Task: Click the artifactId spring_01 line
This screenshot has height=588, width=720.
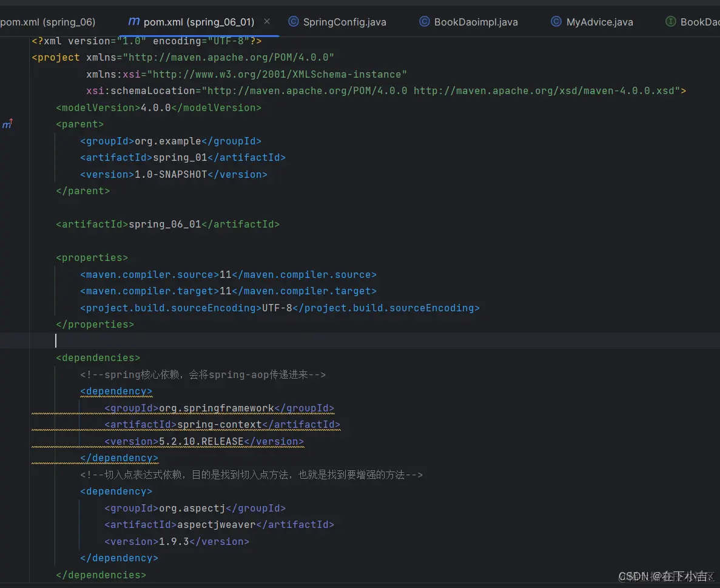Action: 183,158
